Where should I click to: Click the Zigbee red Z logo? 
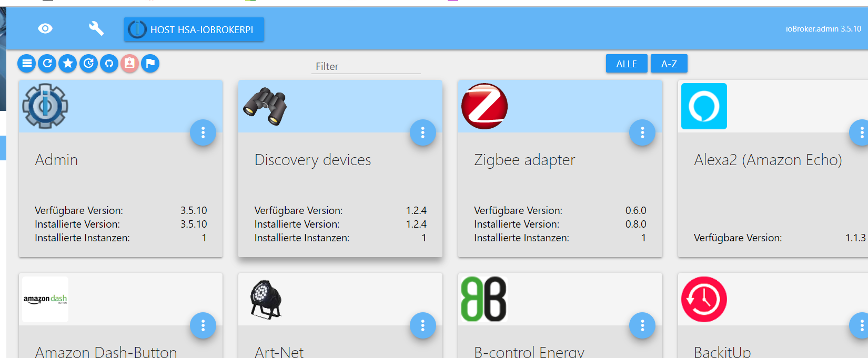[485, 106]
